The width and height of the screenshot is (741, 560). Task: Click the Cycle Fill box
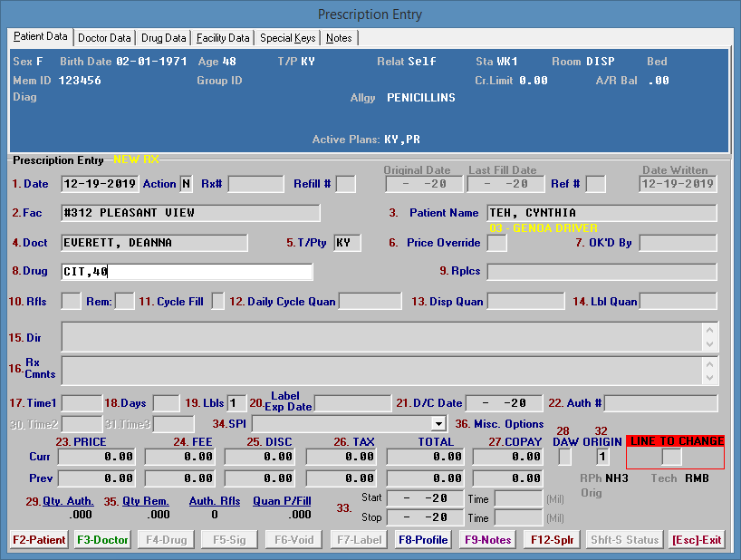217,301
